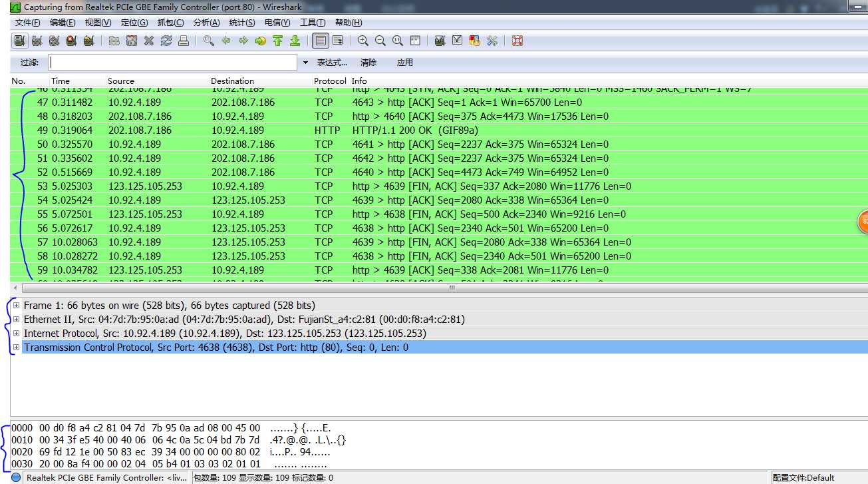Open coloring rules icon
Screen dimensions: 868x484
(x=474, y=41)
